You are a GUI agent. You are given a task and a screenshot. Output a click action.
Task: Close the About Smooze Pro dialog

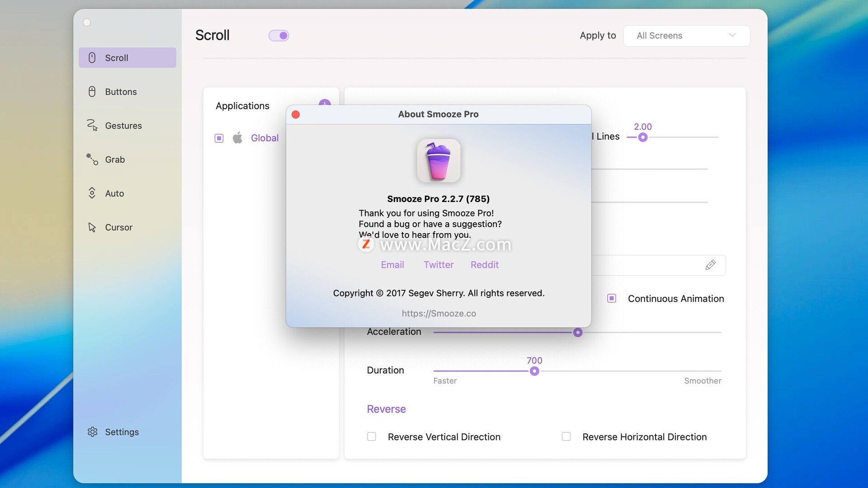click(x=296, y=114)
